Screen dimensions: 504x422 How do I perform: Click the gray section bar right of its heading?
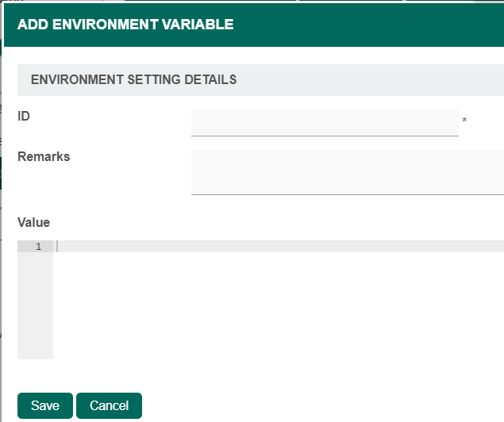pyautogui.click(x=365, y=80)
